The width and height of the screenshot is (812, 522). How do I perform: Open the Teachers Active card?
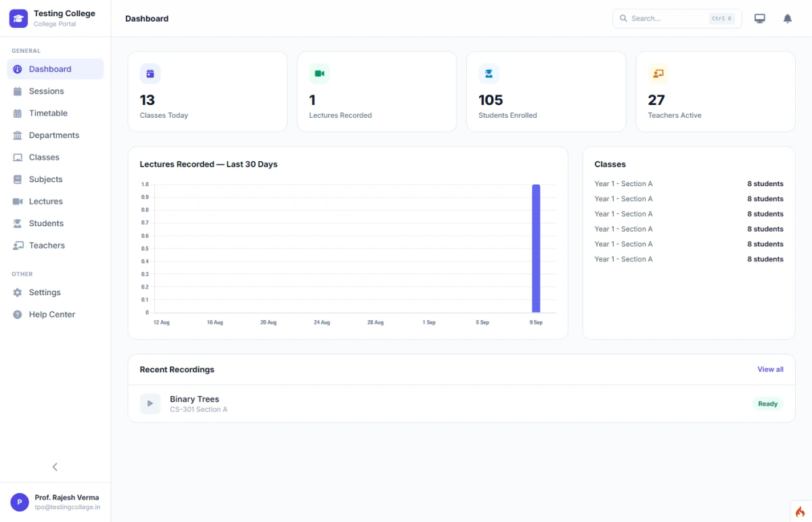(716, 91)
